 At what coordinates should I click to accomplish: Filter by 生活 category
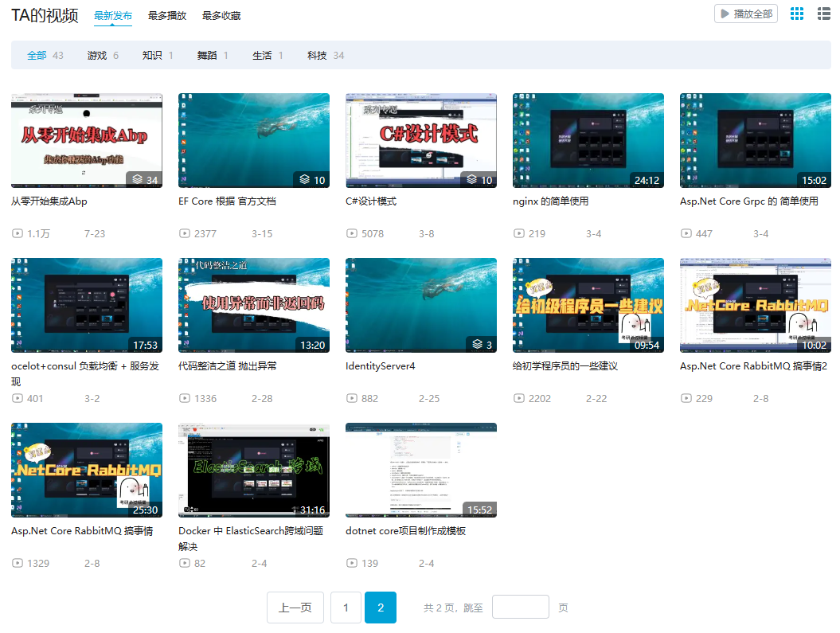268,55
